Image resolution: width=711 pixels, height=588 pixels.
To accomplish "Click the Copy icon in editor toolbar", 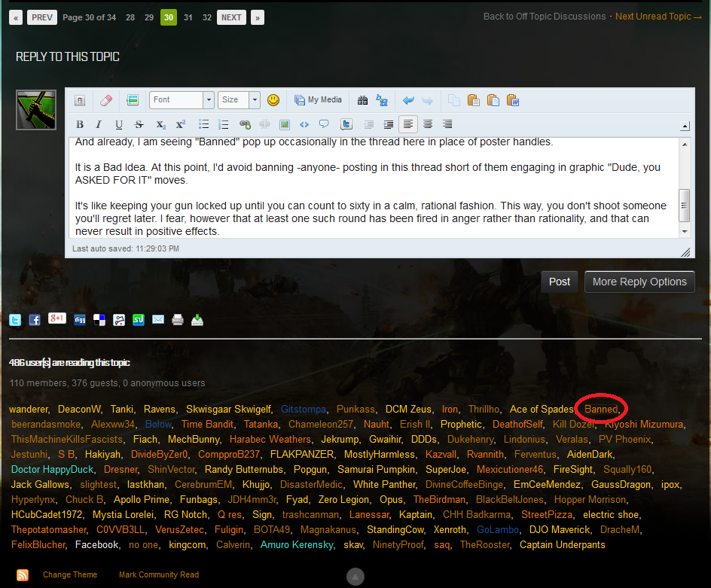I will tap(454, 100).
